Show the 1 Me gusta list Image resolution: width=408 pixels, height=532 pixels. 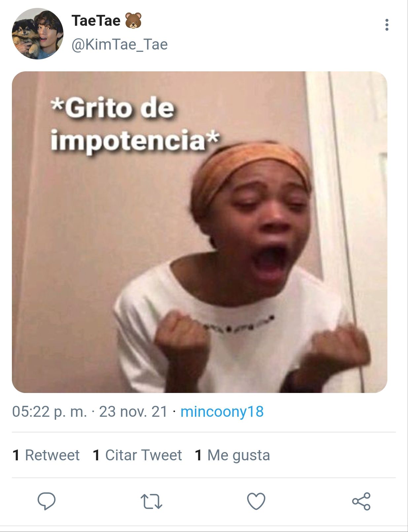(233, 455)
